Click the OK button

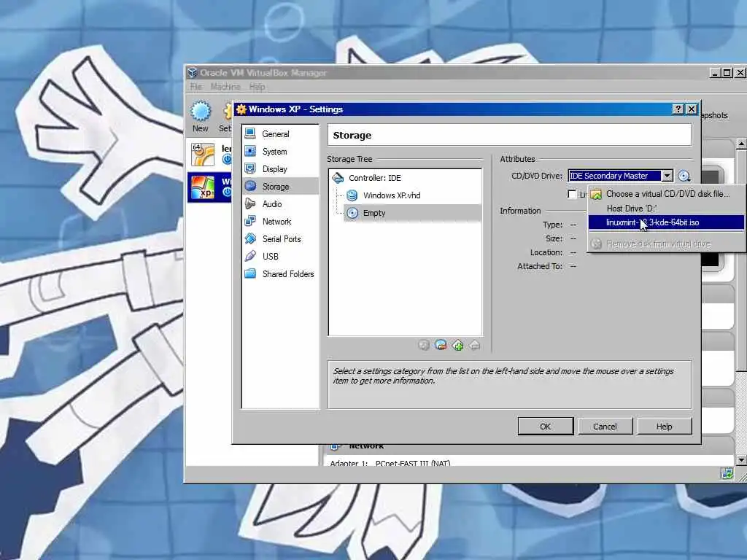tap(546, 426)
